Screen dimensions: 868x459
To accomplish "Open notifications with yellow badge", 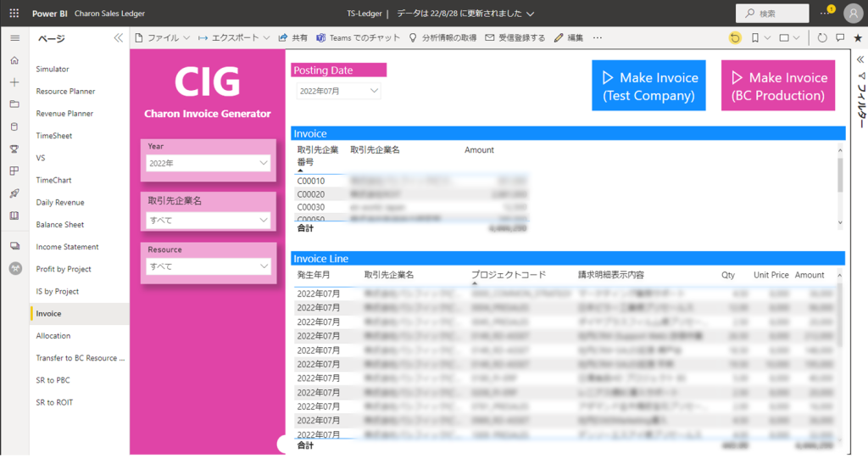I will 827,12.
